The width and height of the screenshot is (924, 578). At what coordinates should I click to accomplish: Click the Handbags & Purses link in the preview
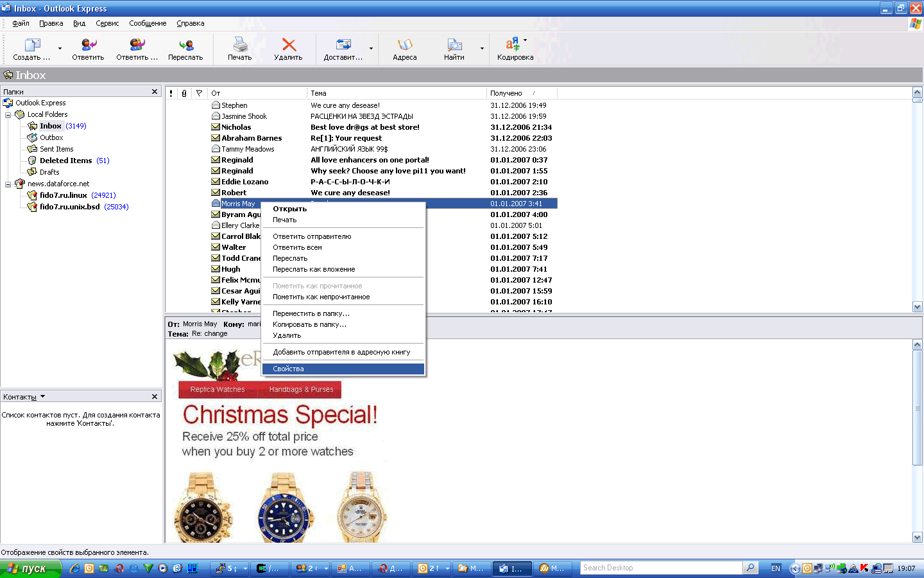301,389
